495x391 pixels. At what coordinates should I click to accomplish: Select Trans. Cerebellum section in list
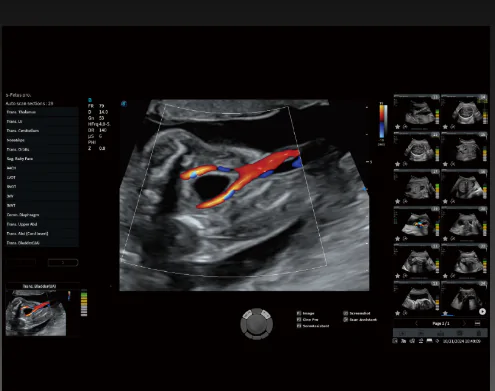point(42,131)
